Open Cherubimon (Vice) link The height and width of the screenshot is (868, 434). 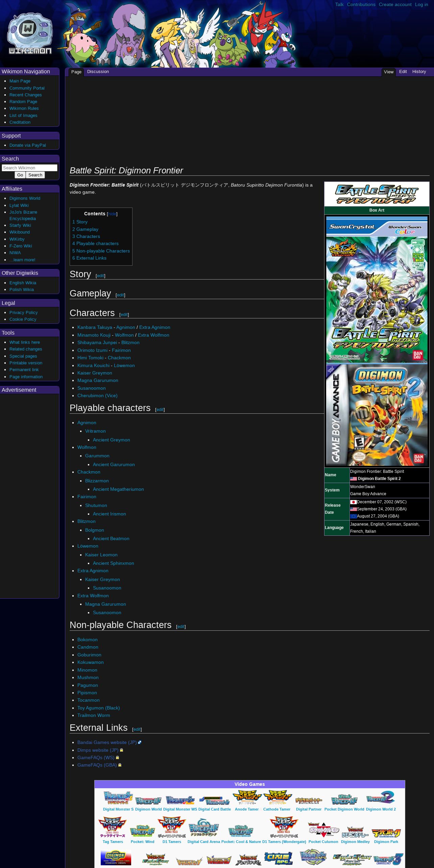97,395
